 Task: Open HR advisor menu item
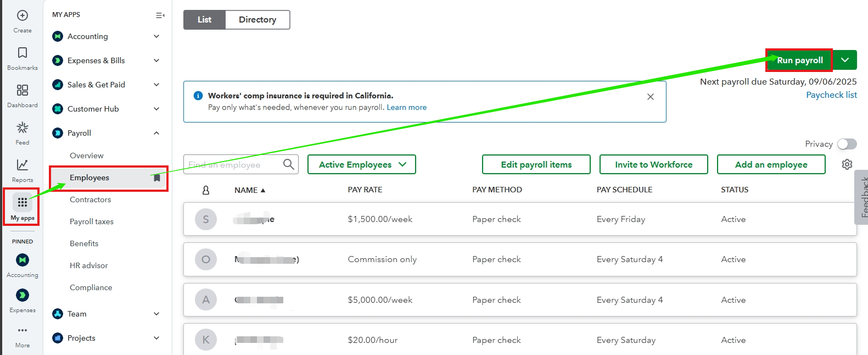89,265
